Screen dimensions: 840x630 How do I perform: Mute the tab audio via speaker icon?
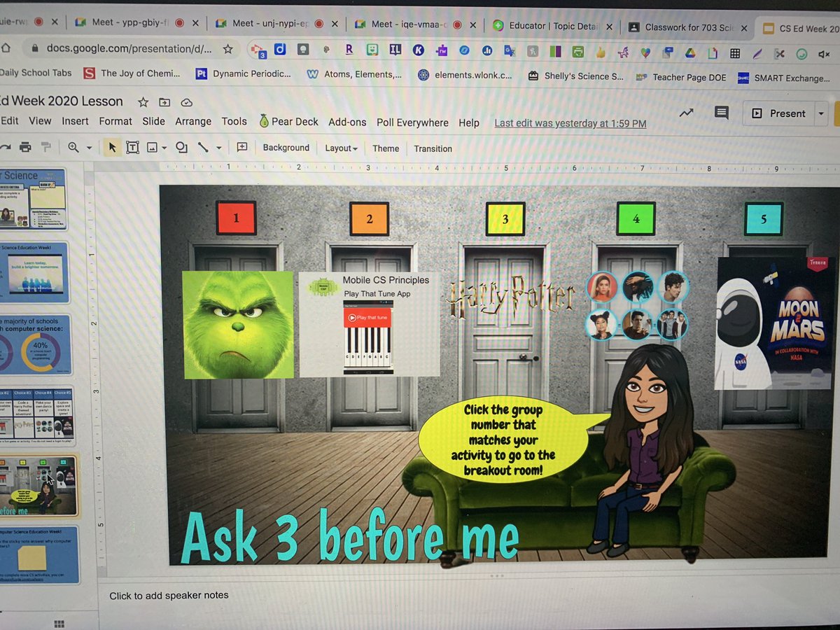(822, 52)
